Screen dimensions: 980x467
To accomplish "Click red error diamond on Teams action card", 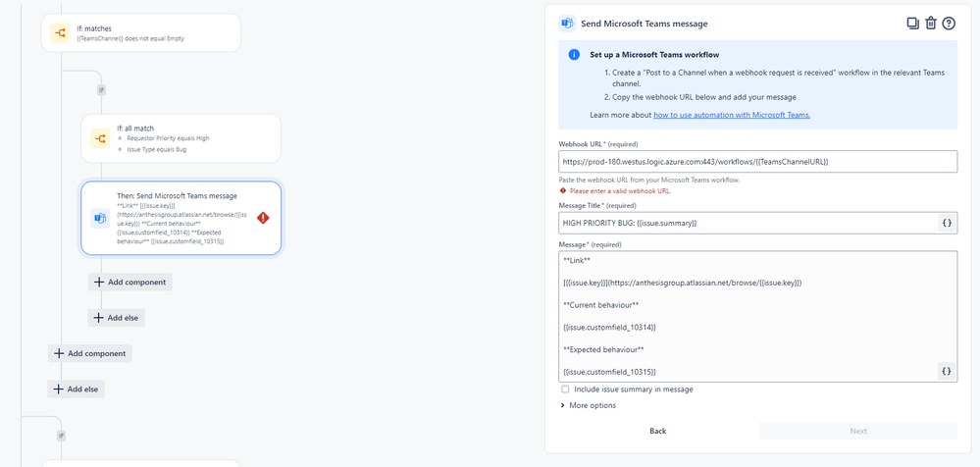I will point(263,218).
